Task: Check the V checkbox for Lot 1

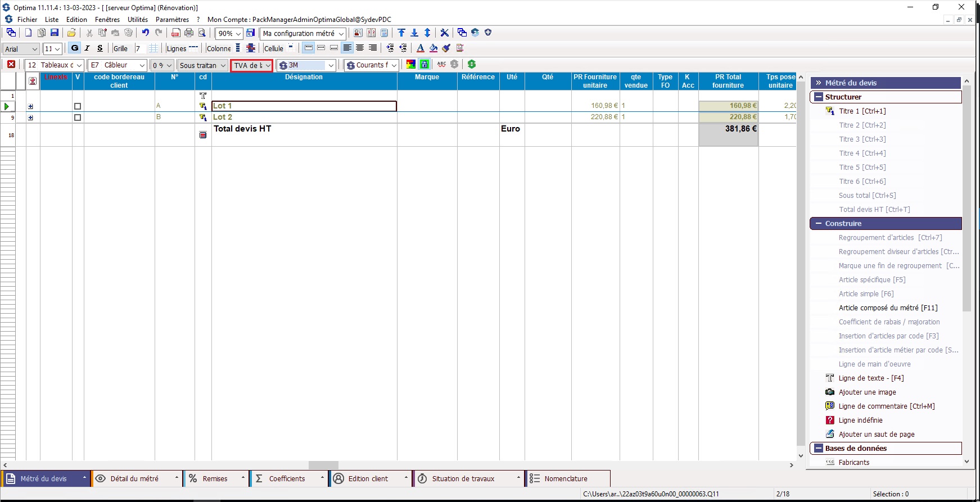Action: coord(78,106)
